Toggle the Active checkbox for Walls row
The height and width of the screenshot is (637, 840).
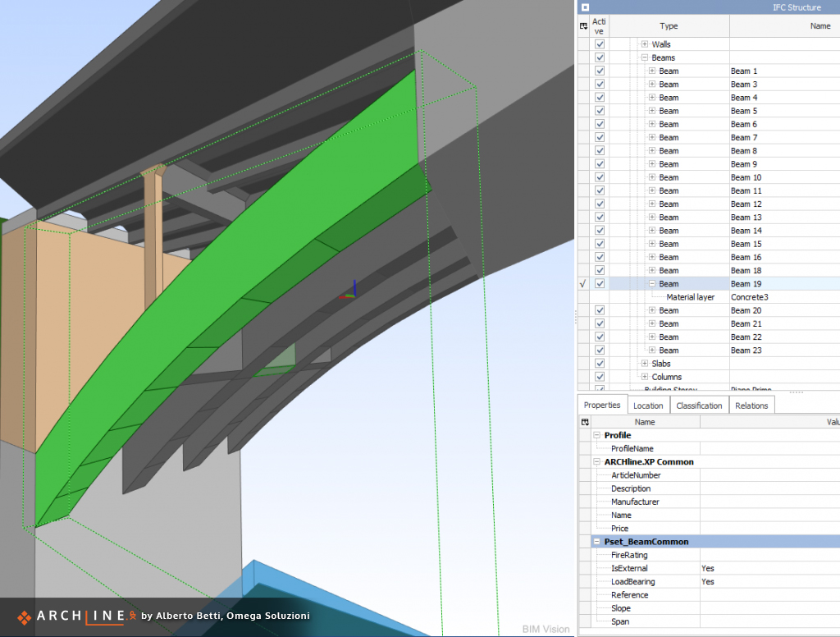tap(600, 44)
